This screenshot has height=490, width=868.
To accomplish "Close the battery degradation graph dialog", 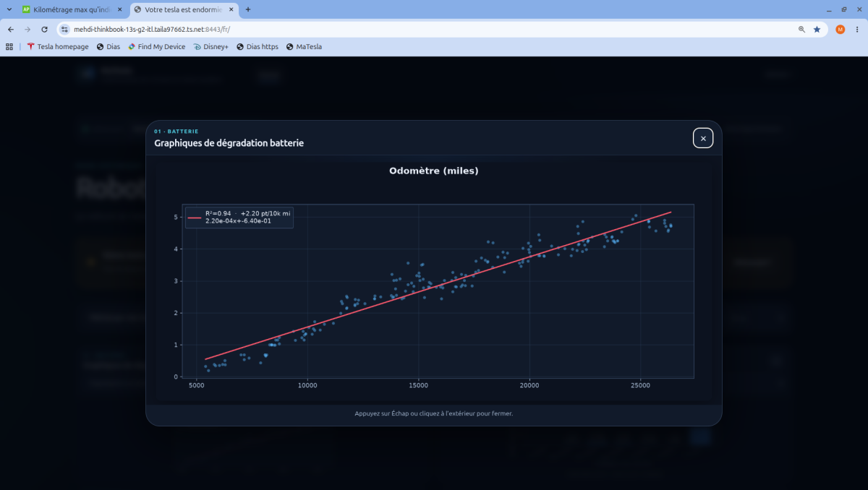I will [x=703, y=138].
